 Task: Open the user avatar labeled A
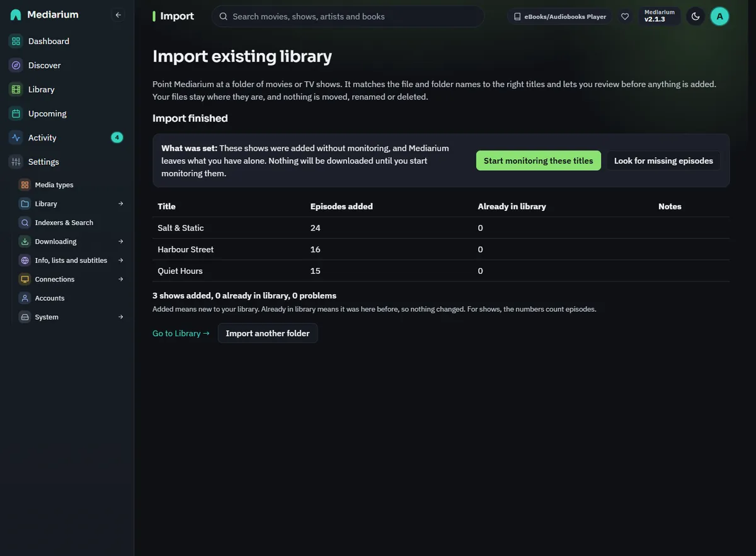pyautogui.click(x=719, y=16)
